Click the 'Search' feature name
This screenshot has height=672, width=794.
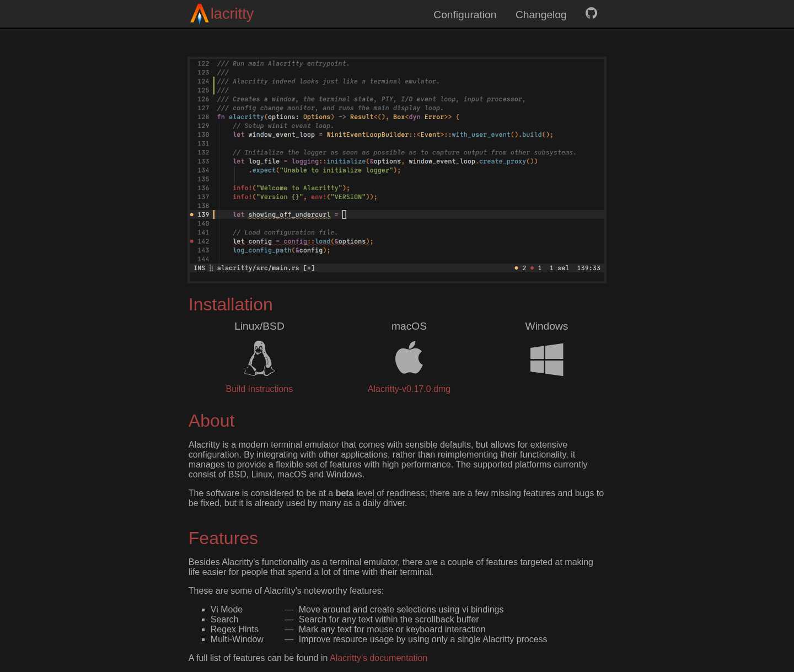tap(224, 620)
